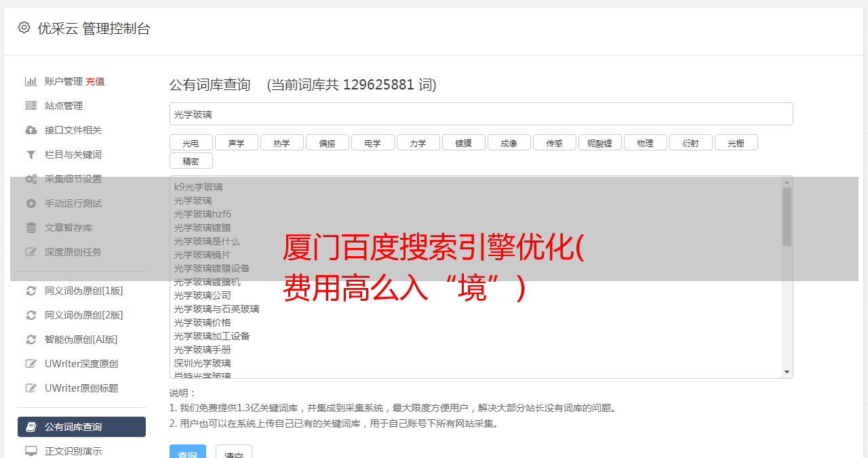Viewport: 868px width, 458px height.
Task: Click the 光学玻璃镀膜机 result row
Action: 207,282
